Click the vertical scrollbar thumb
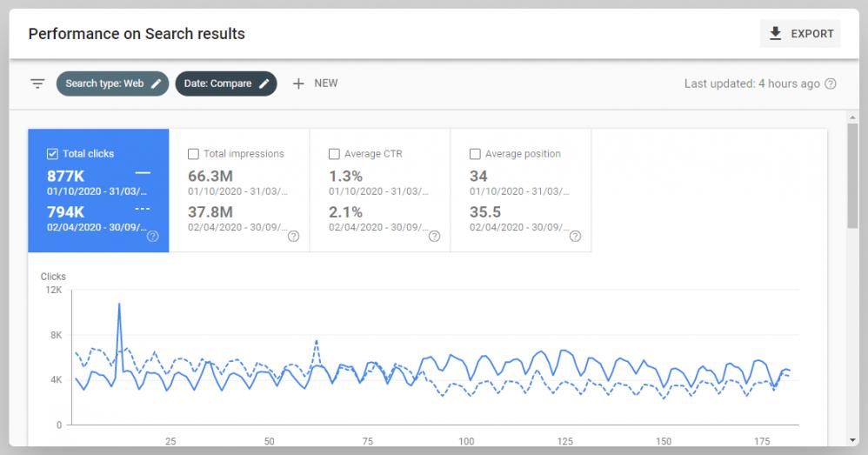The width and height of the screenshot is (868, 455). tap(852, 176)
